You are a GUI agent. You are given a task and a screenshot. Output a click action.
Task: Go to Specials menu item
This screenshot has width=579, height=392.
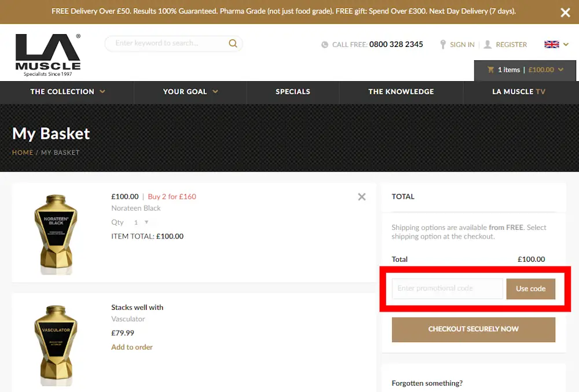point(293,91)
